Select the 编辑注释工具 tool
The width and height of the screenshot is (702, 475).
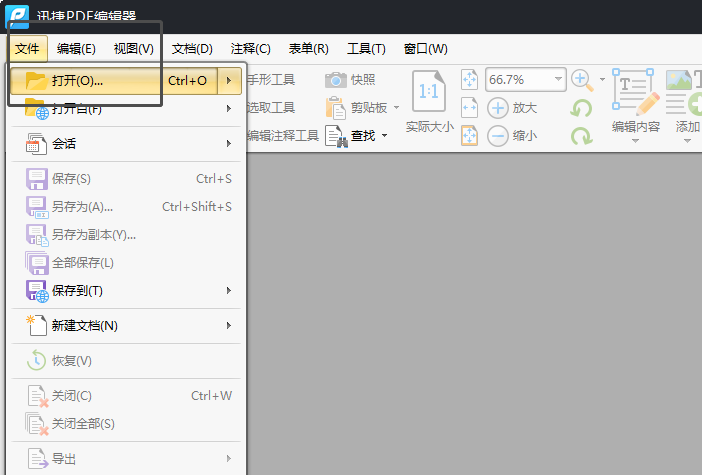pyautogui.click(x=283, y=136)
